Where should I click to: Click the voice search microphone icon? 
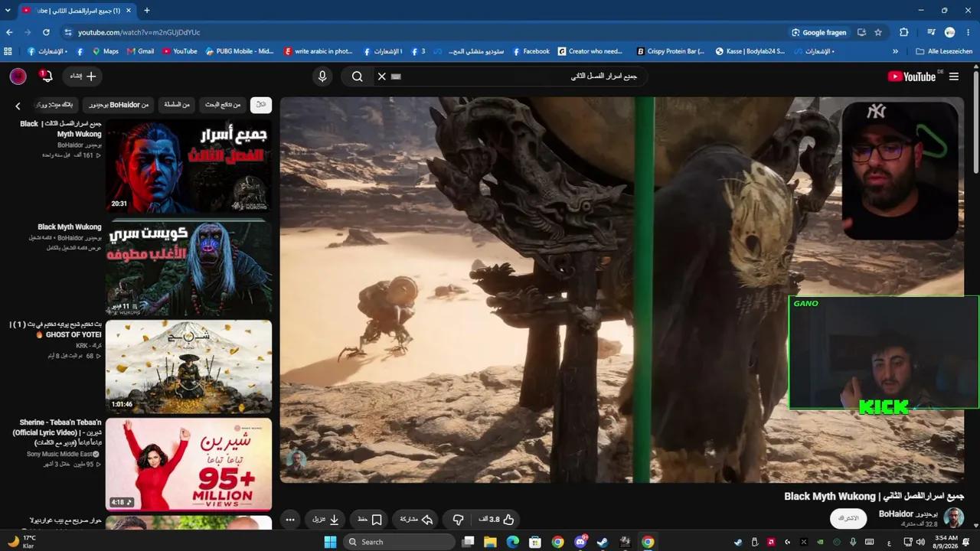[322, 77]
